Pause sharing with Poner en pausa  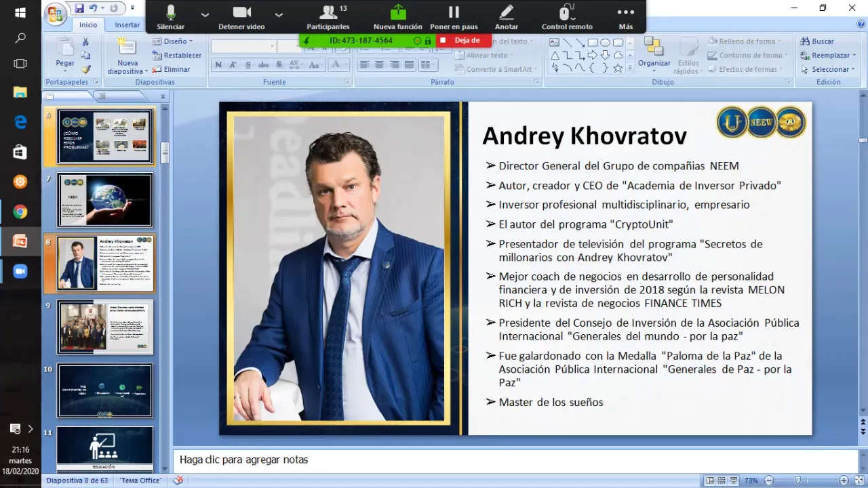tap(454, 17)
